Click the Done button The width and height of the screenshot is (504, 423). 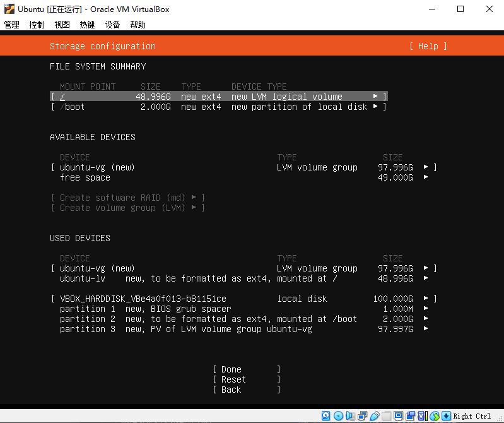coord(247,369)
